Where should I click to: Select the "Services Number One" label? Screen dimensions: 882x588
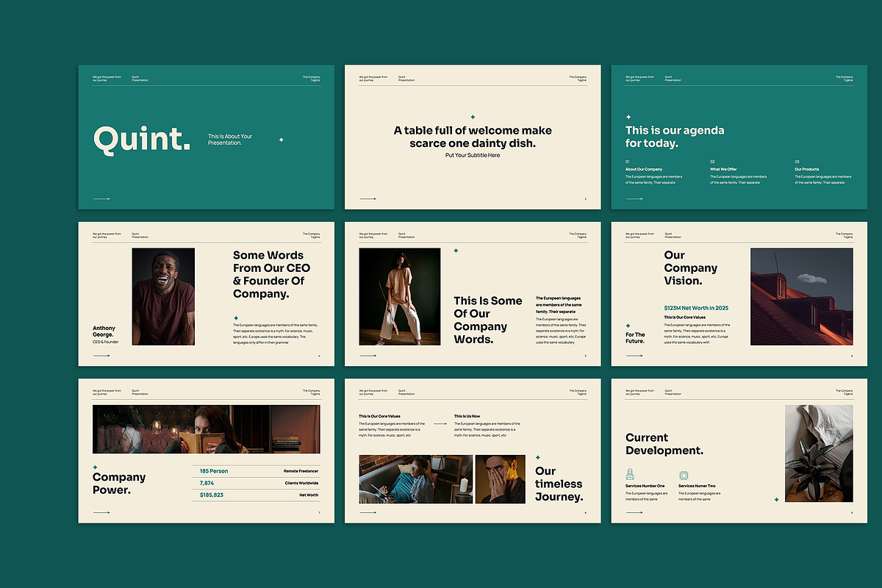(x=645, y=486)
